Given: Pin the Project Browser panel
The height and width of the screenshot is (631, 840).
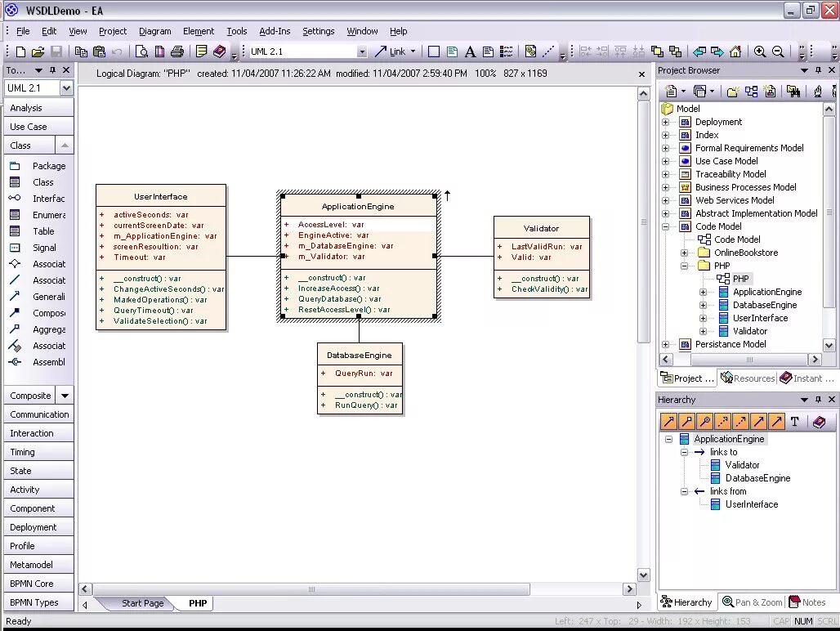Looking at the screenshot, I should point(818,70).
